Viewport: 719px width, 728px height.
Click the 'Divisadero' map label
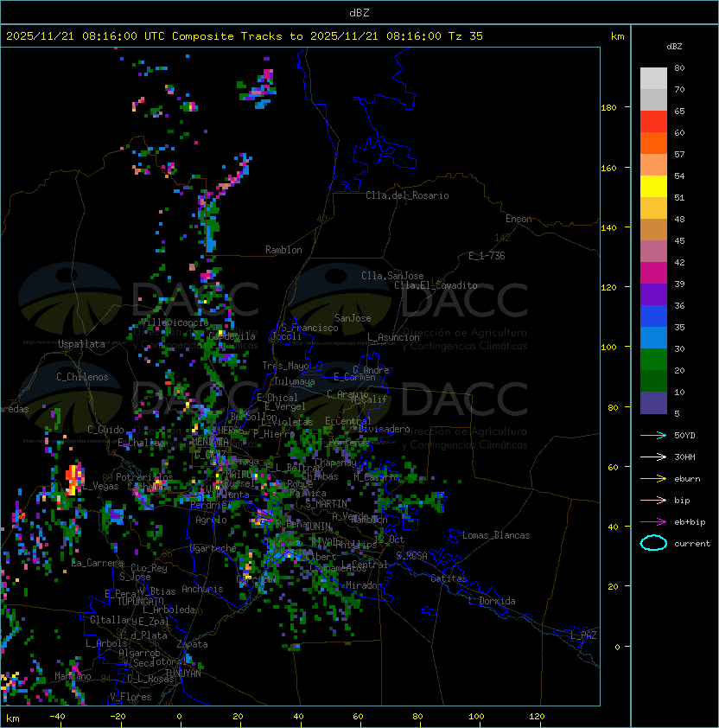click(x=384, y=429)
